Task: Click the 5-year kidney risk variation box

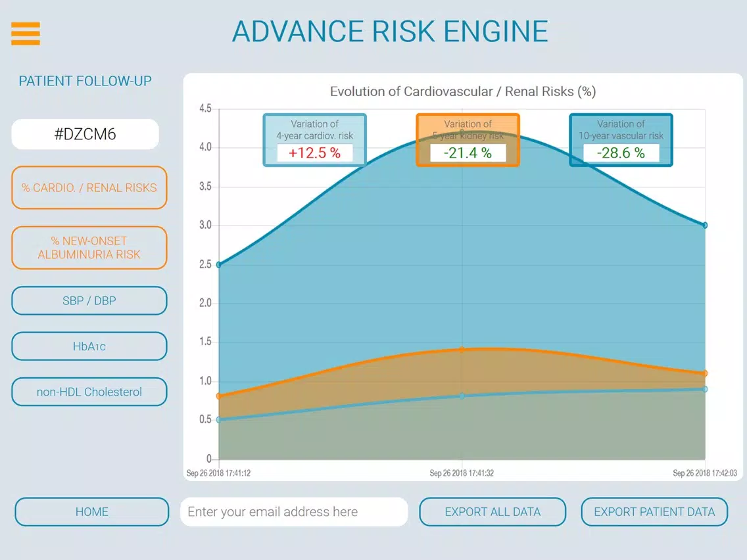Action: coord(468,140)
